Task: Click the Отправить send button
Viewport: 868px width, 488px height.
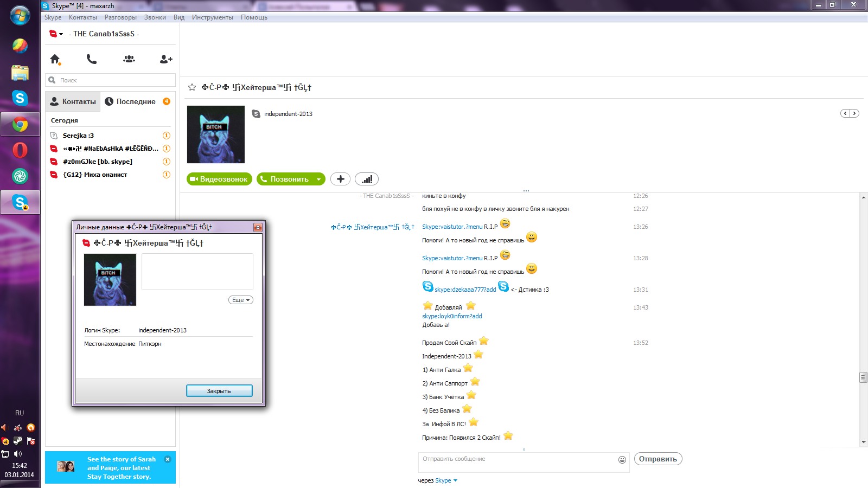Action: (658, 459)
